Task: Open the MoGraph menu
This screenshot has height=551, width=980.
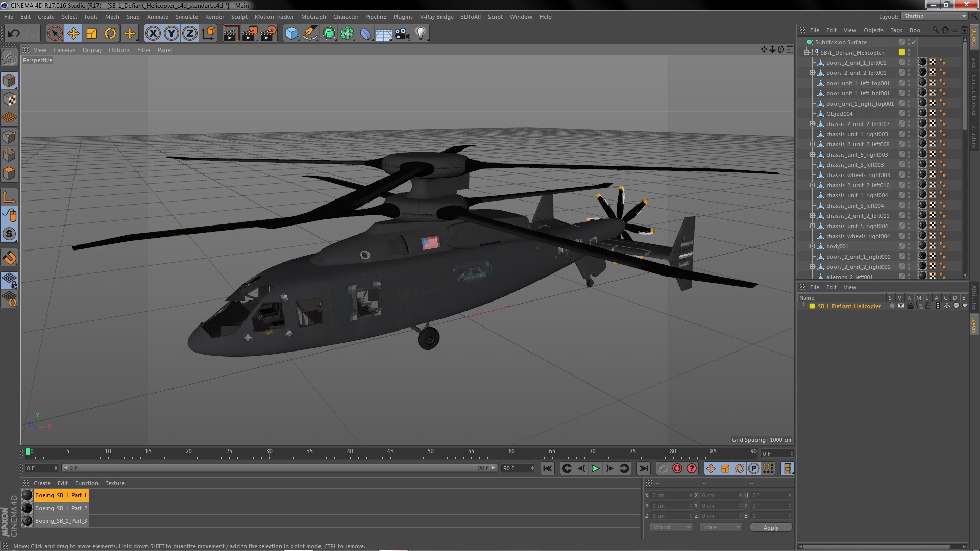Action: [313, 17]
